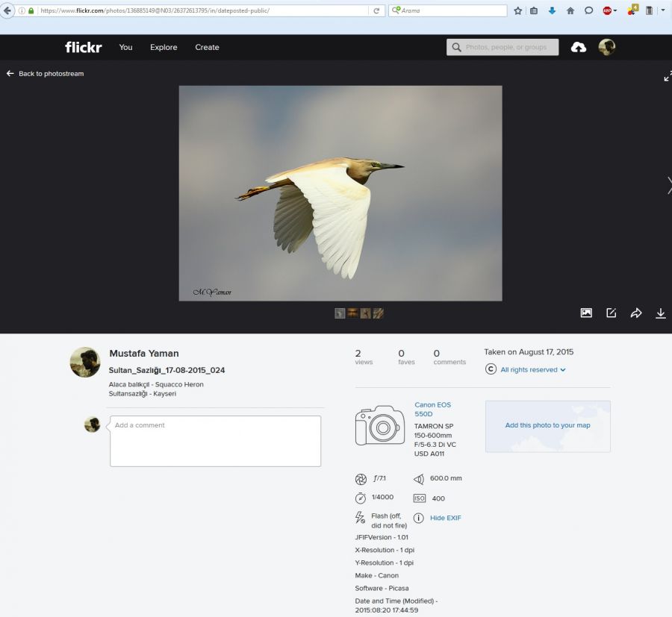Click Back to photostream link
672x617 pixels.
coord(46,74)
